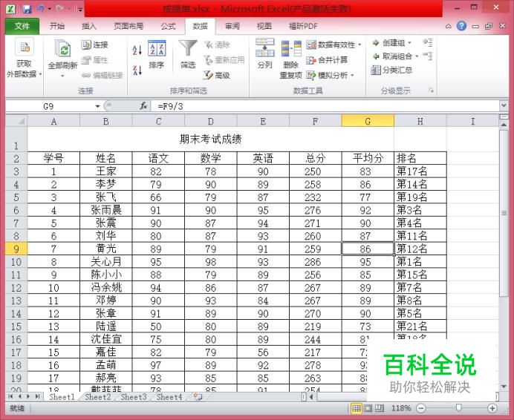The image size is (514, 420).
Task: Switch to Page Layout view icon
Action: [368, 408]
